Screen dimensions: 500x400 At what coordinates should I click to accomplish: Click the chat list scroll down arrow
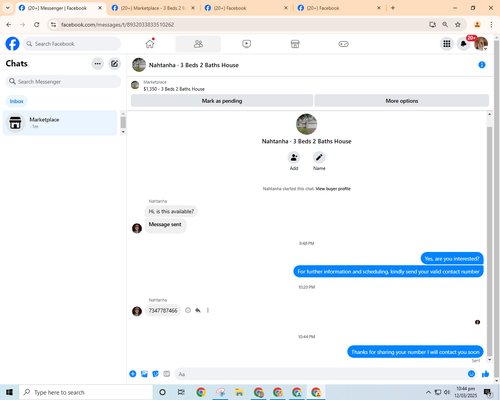(123, 132)
